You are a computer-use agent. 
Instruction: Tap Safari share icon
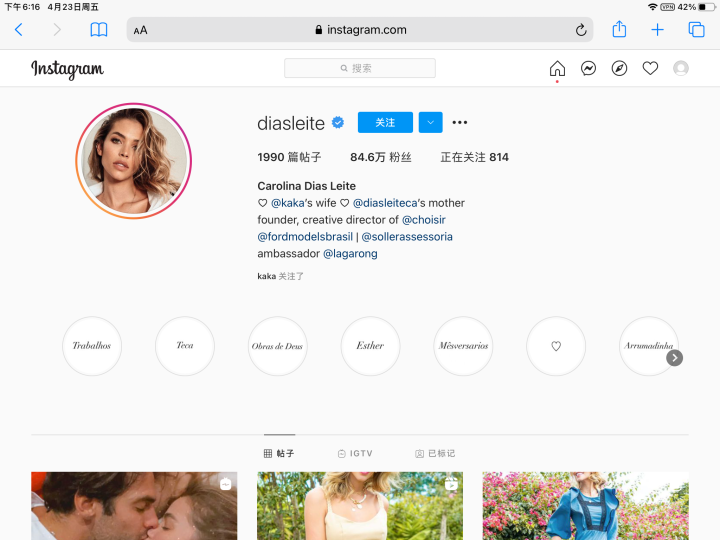[619, 30]
